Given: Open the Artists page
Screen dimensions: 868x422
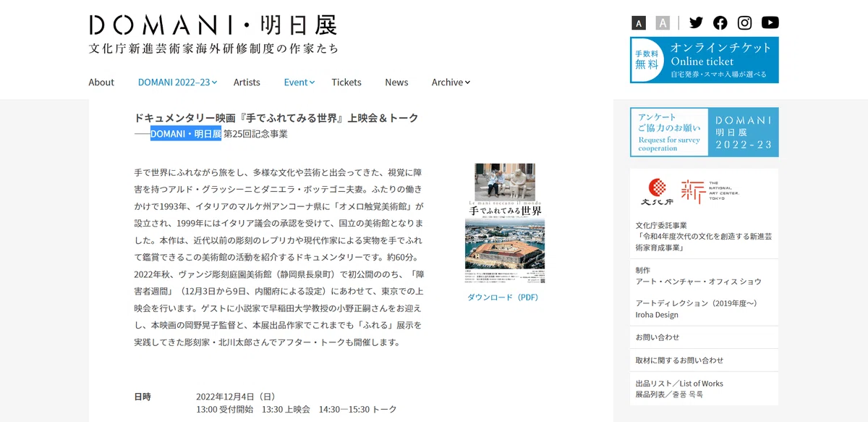Looking at the screenshot, I should (247, 82).
